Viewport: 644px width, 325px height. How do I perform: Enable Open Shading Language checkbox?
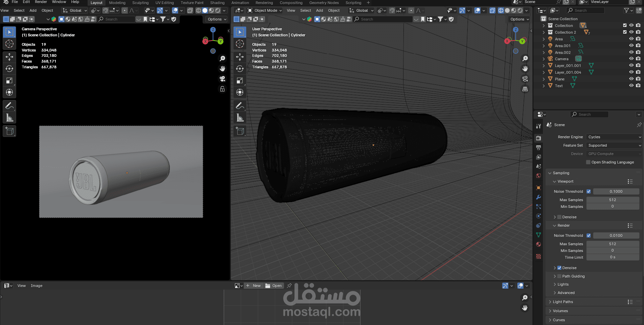[x=588, y=162]
